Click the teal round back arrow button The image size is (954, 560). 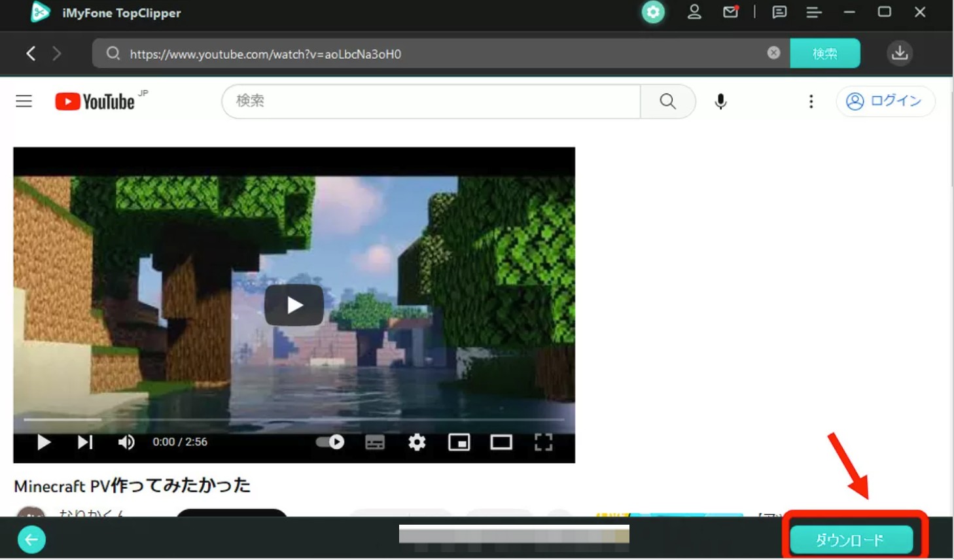(x=31, y=540)
